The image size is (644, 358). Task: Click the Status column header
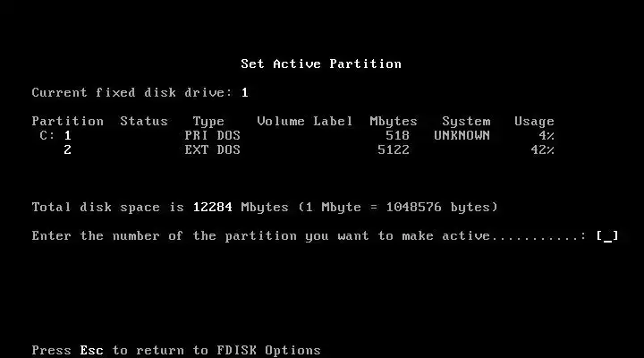tap(144, 121)
